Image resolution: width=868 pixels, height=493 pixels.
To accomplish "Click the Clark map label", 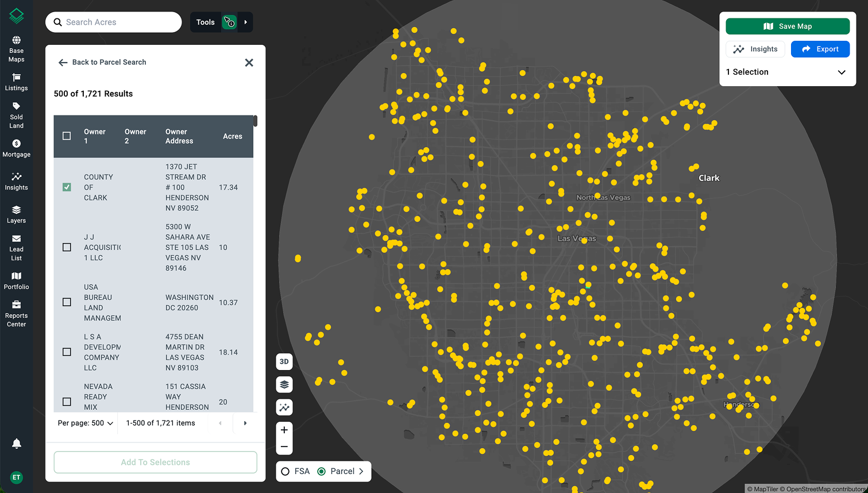I will 709,178.
